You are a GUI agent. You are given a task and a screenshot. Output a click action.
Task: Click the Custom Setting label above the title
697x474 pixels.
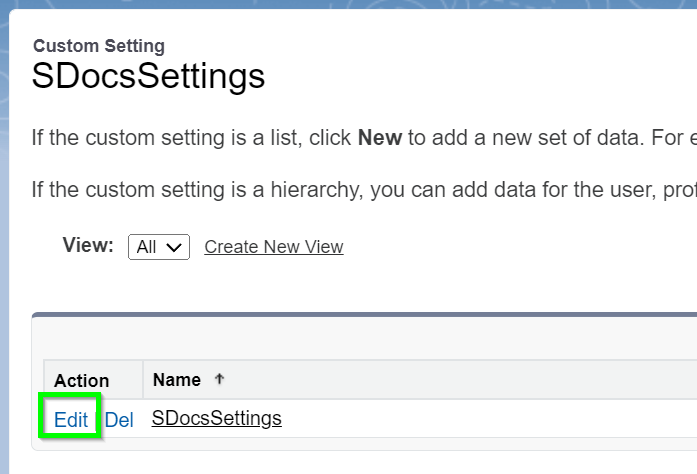click(x=99, y=46)
